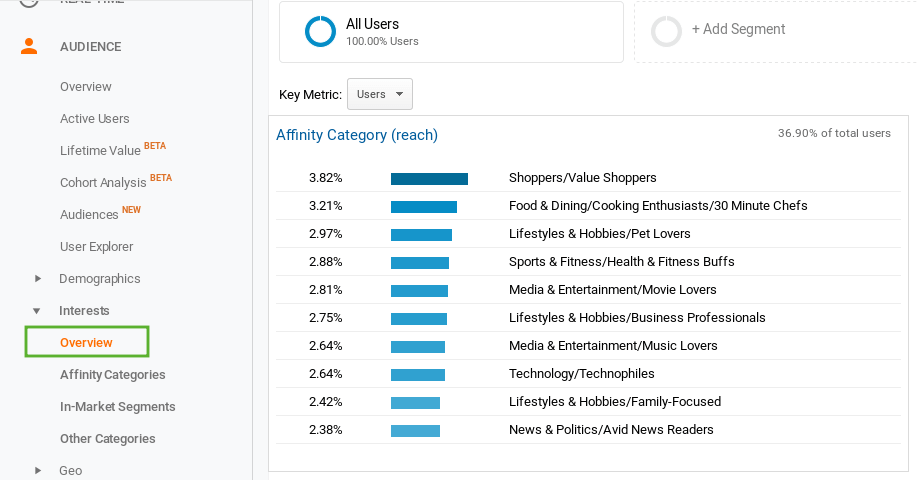
Task: Click Food & Dining/Cooking Enthusiasts/30 Minute Chefs text
Action: click(x=658, y=206)
